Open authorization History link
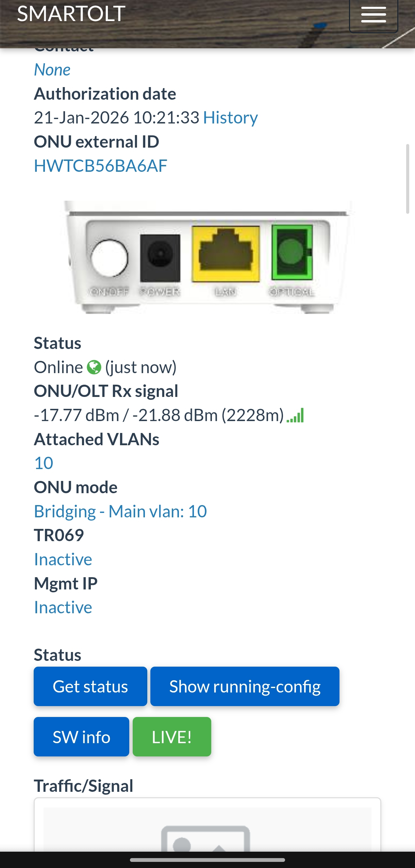415x868 pixels. point(230,118)
